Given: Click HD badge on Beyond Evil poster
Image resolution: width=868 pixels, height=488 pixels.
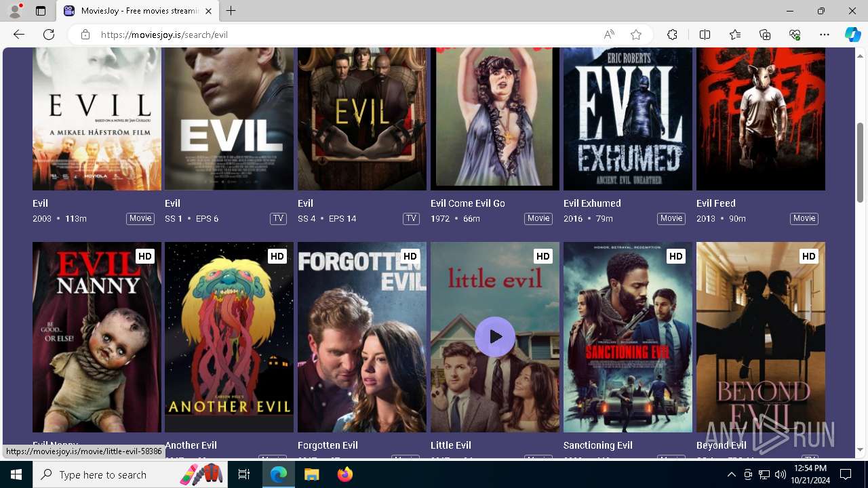Looking at the screenshot, I should (808, 256).
